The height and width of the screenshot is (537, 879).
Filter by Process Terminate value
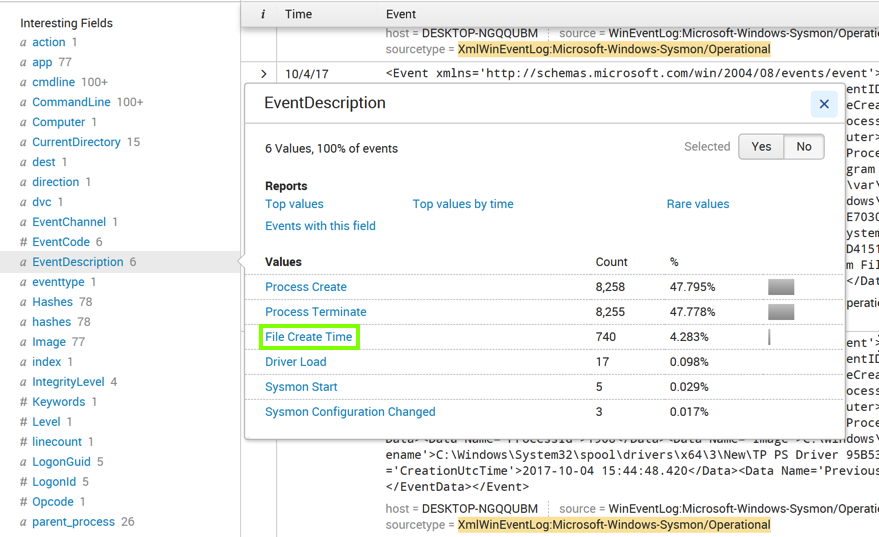(x=316, y=312)
